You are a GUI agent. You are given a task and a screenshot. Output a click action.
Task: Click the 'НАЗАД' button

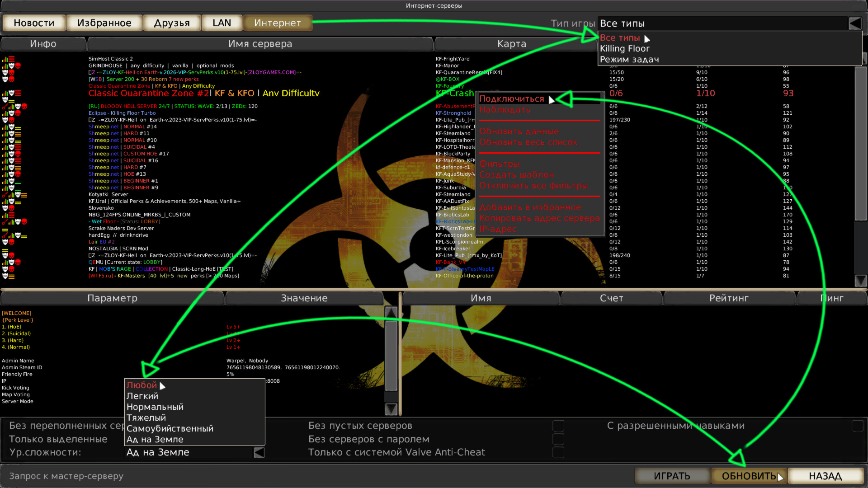click(825, 476)
